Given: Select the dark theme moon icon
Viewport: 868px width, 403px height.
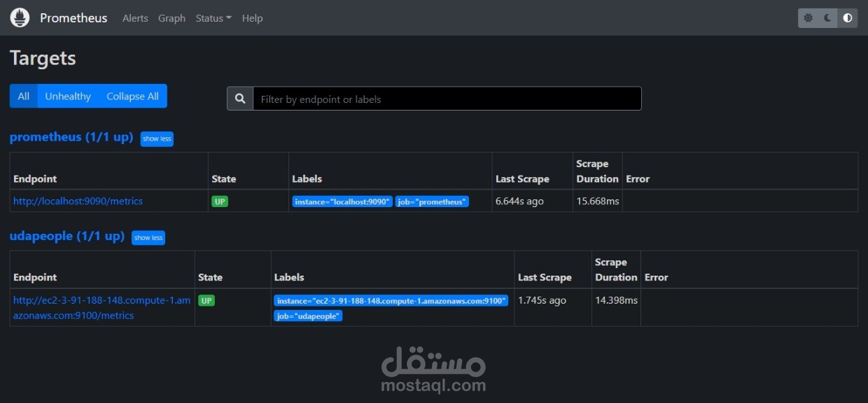Looking at the screenshot, I should [828, 18].
